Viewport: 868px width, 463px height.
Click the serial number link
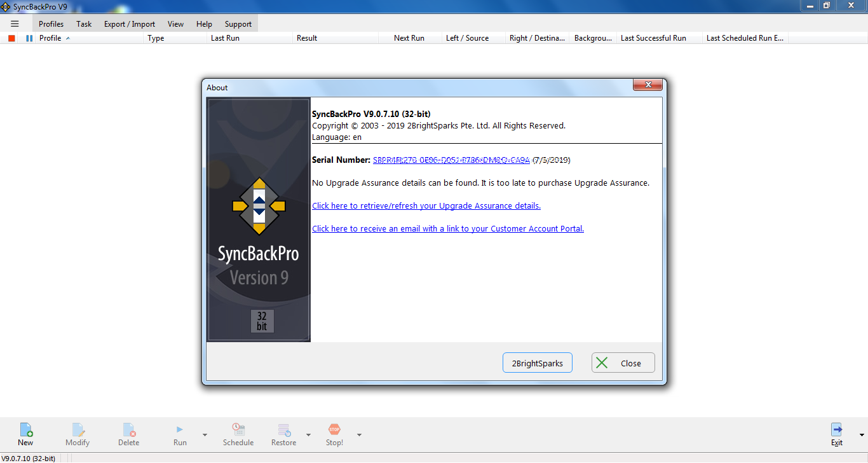tap(451, 160)
